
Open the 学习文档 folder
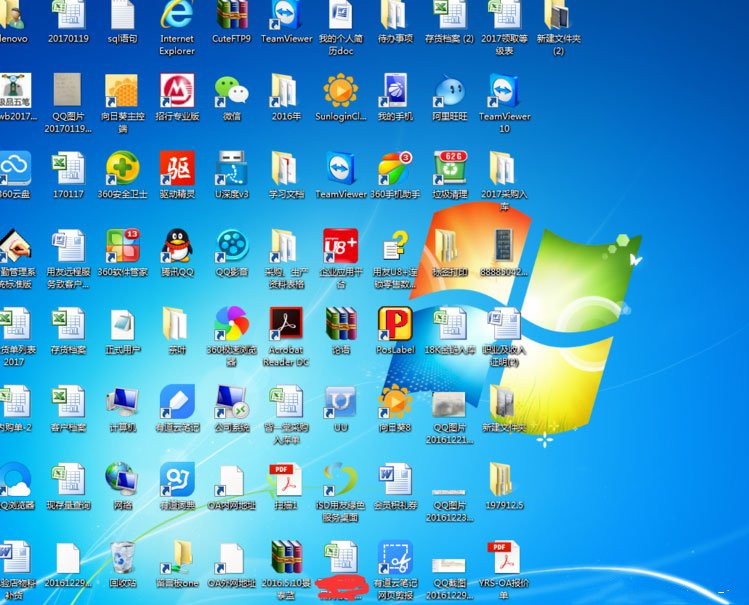(286, 175)
